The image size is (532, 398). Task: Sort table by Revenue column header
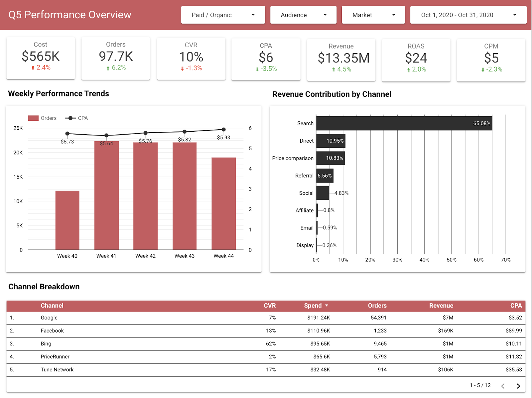click(x=441, y=306)
